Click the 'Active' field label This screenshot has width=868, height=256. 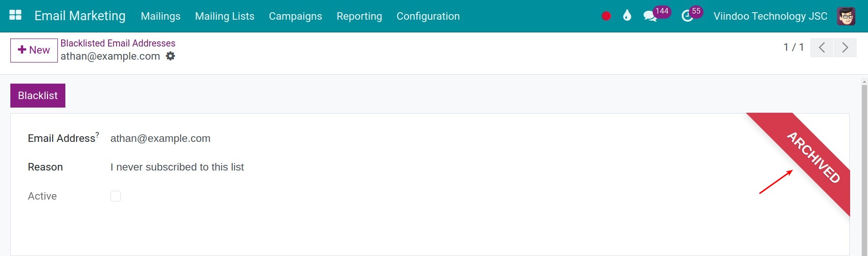(42, 196)
